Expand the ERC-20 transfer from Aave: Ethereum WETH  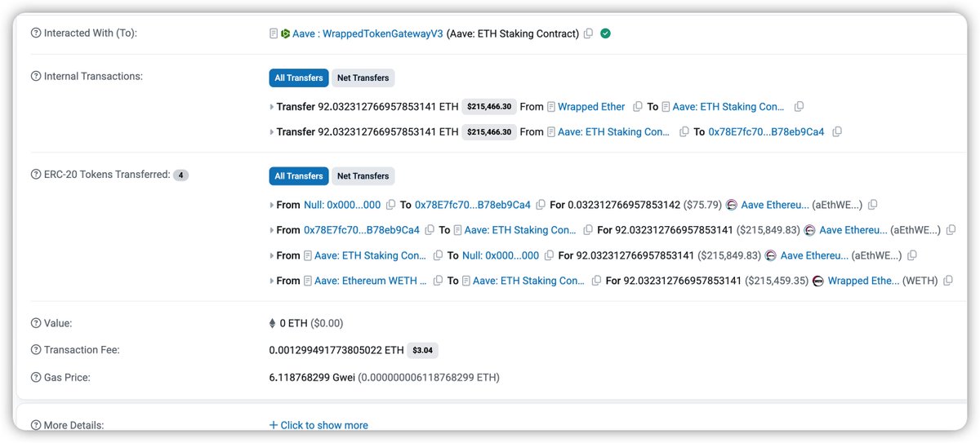272,281
